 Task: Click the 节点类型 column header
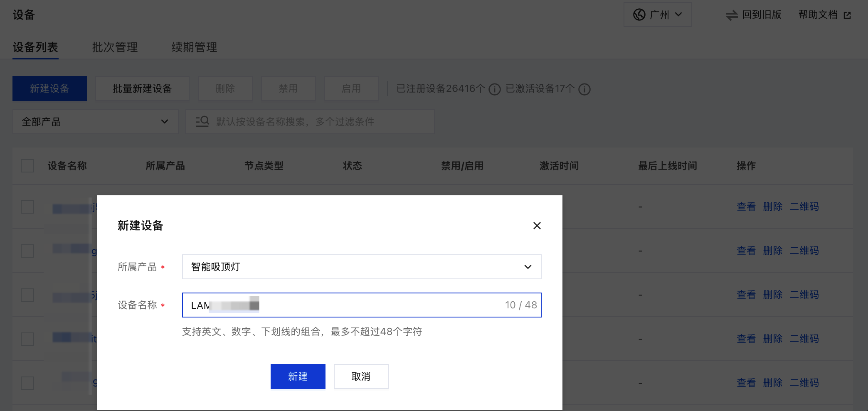tap(264, 166)
